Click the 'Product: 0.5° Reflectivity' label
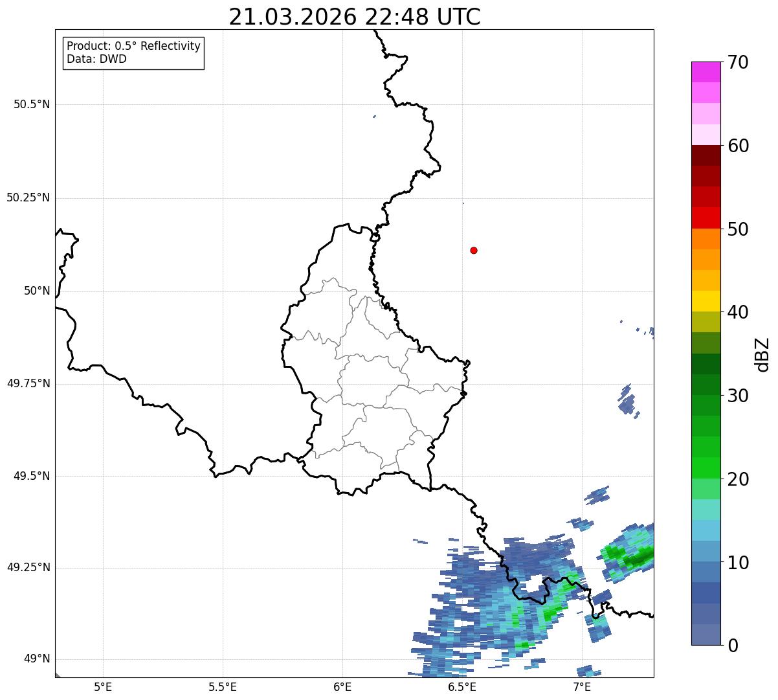 point(133,47)
